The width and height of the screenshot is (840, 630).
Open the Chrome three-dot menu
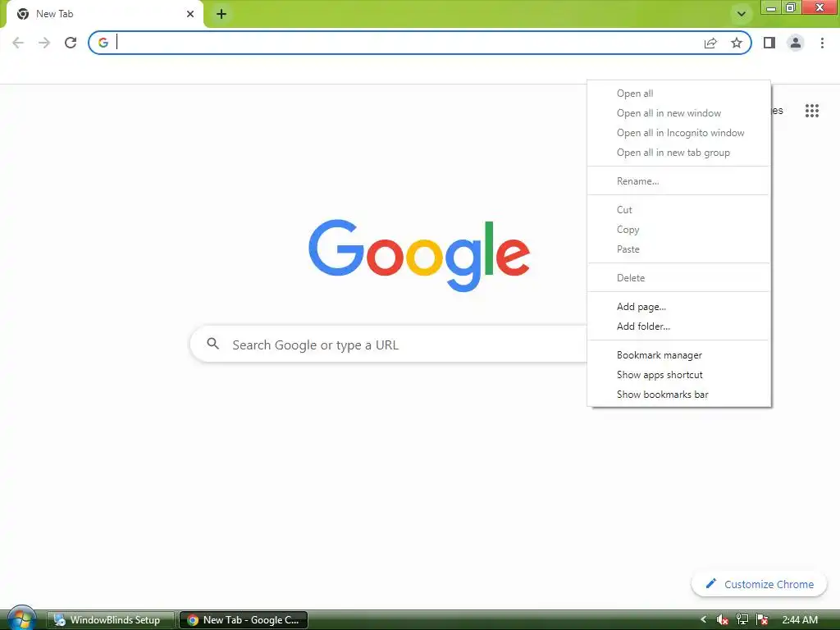(x=822, y=43)
